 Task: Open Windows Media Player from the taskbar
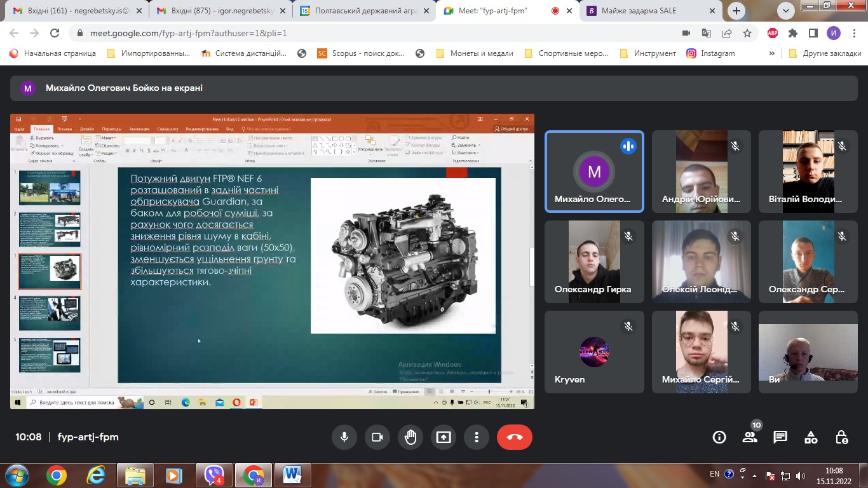click(173, 475)
